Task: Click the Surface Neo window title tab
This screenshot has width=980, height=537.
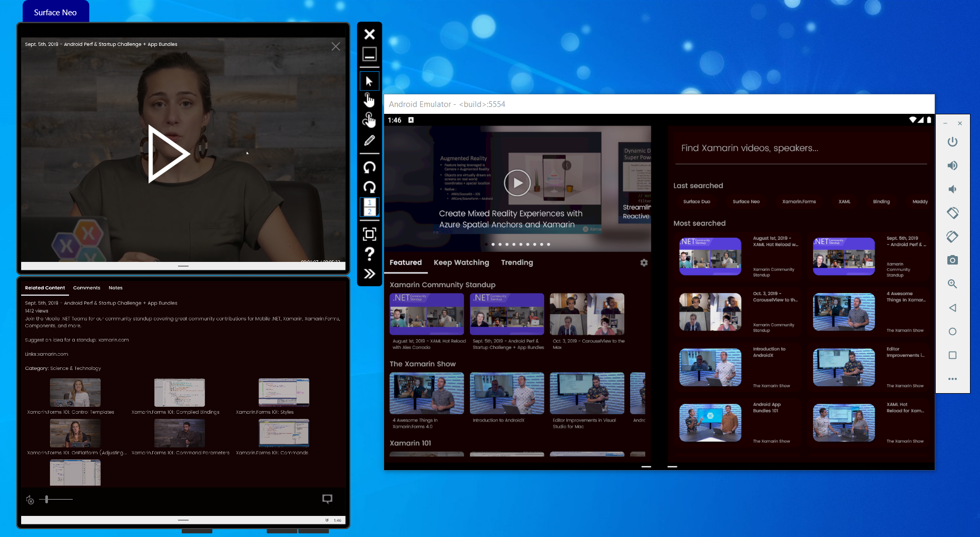Action: pyautogui.click(x=55, y=12)
